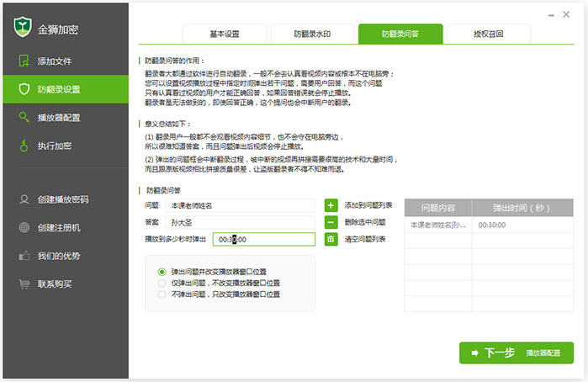Image resolution: width=588 pixels, height=382 pixels.
Task: Click the popup time field showing 00:30:00
Action: tap(264, 239)
